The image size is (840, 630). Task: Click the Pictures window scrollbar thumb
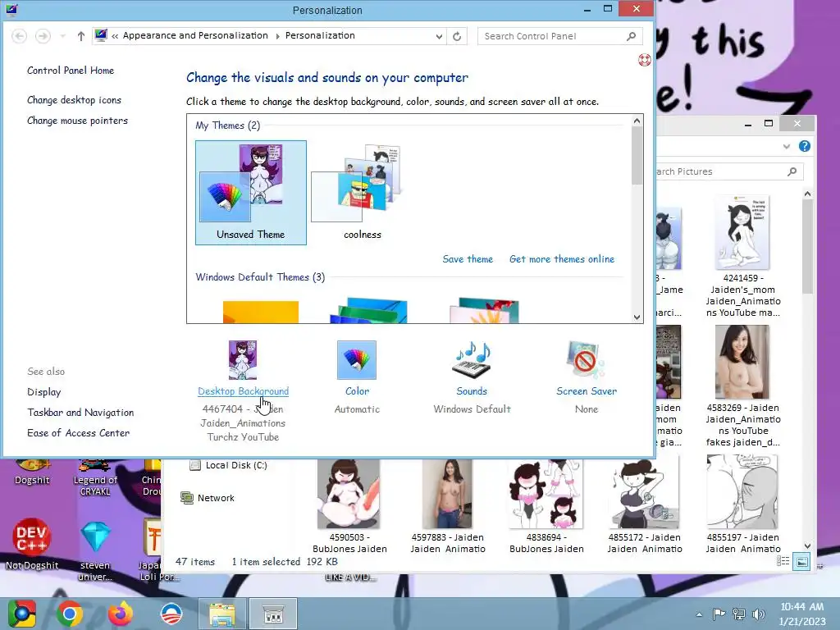coord(807,246)
